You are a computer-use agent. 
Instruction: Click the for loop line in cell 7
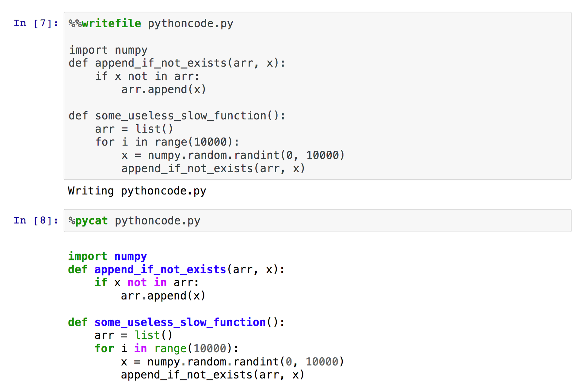click(x=167, y=142)
